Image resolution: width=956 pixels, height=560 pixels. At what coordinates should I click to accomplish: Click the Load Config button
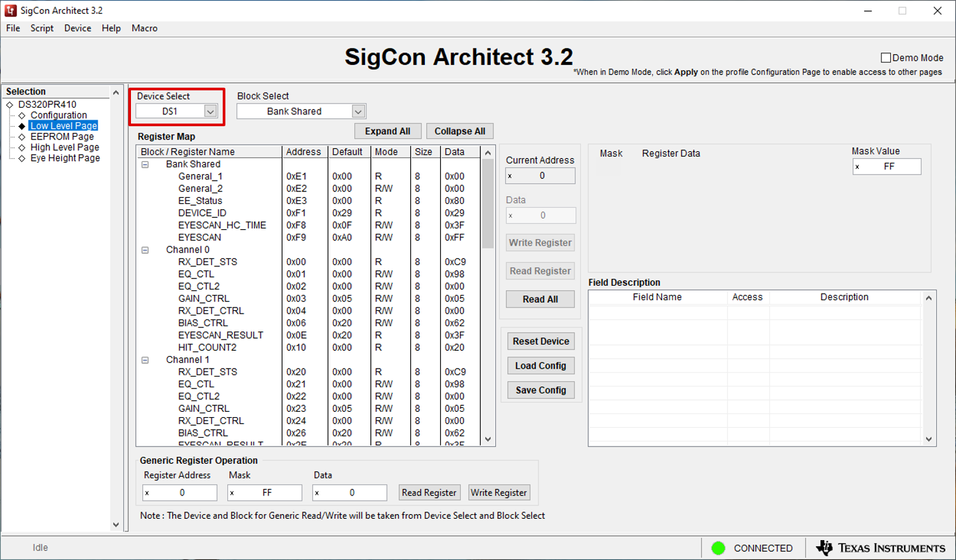click(x=540, y=366)
